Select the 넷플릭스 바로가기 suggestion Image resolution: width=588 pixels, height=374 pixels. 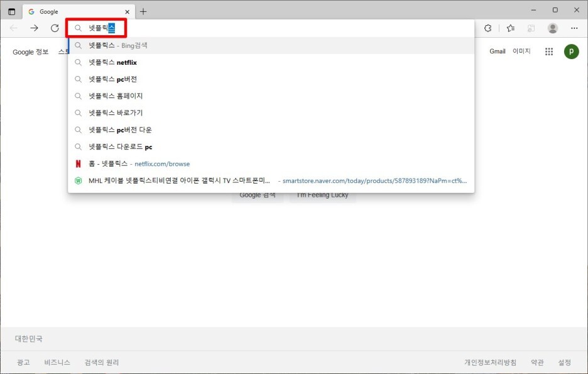271,113
